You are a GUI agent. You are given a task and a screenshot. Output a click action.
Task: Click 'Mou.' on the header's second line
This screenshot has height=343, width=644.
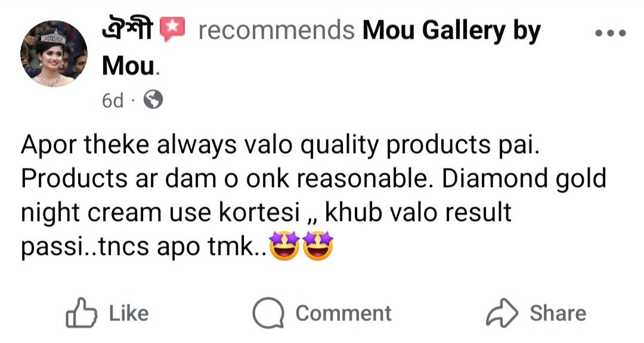pyautogui.click(x=131, y=66)
